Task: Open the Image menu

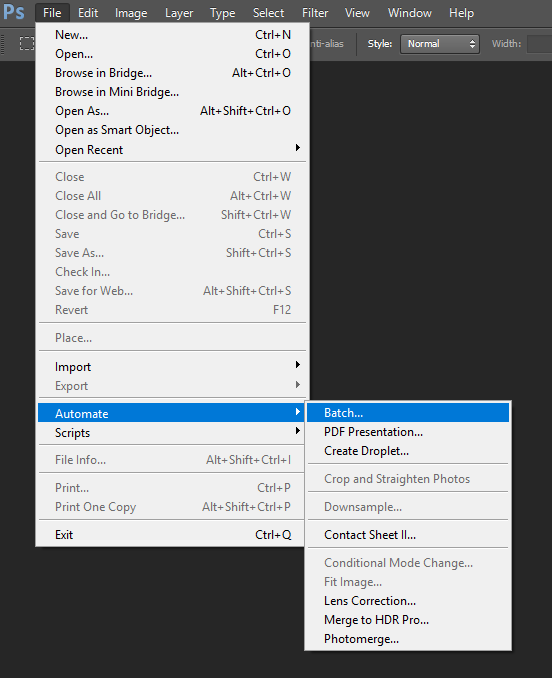Action: pos(131,13)
